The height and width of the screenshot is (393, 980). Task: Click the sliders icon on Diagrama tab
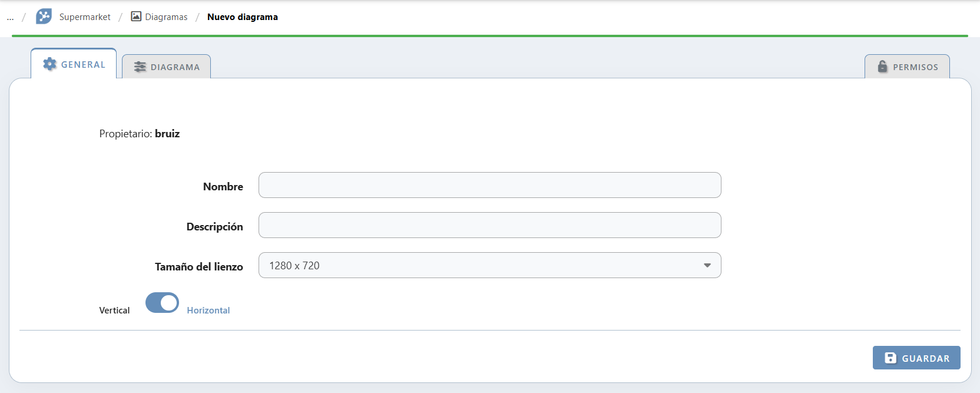pos(140,67)
